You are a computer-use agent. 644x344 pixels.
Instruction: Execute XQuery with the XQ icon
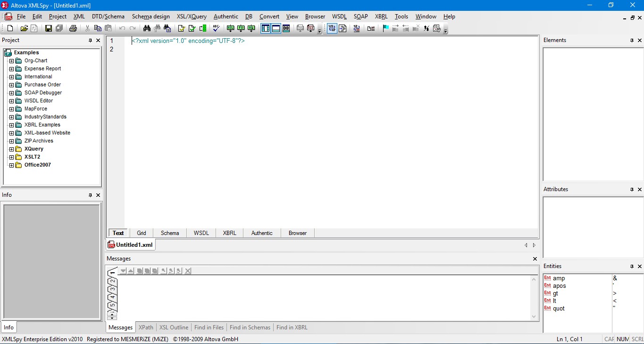pos(251,28)
